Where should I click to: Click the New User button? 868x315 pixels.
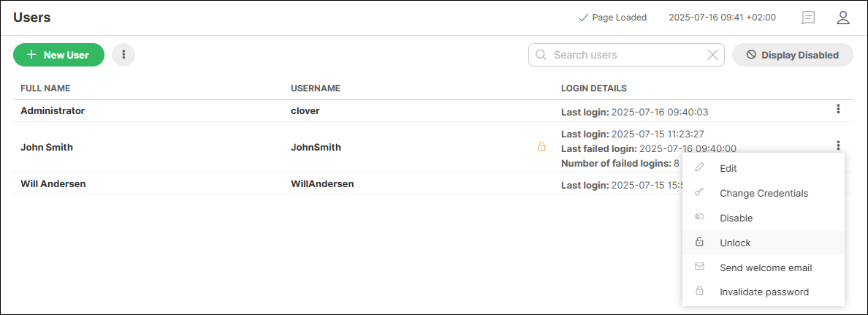click(x=58, y=55)
